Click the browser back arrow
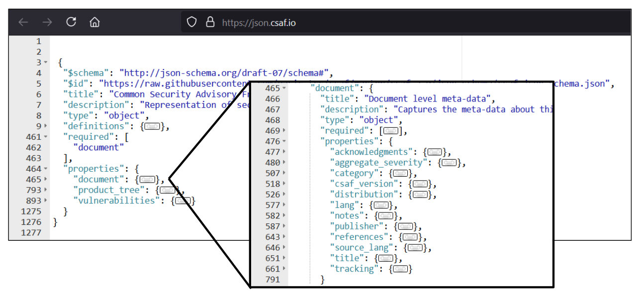644x298 pixels. point(23,22)
